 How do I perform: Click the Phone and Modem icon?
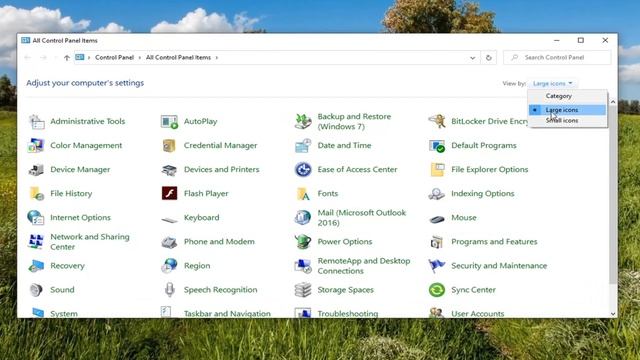169,242
